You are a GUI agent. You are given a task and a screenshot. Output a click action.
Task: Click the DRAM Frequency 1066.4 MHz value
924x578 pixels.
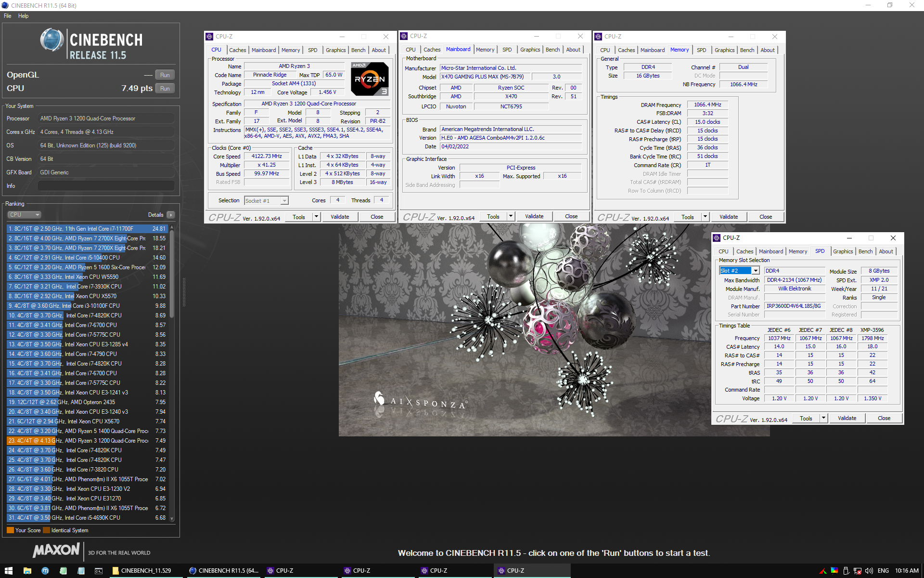coord(707,105)
